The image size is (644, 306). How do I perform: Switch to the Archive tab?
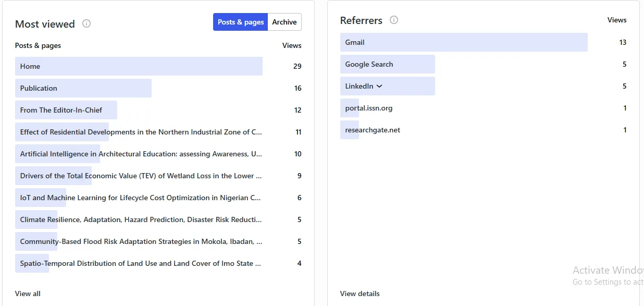[284, 22]
